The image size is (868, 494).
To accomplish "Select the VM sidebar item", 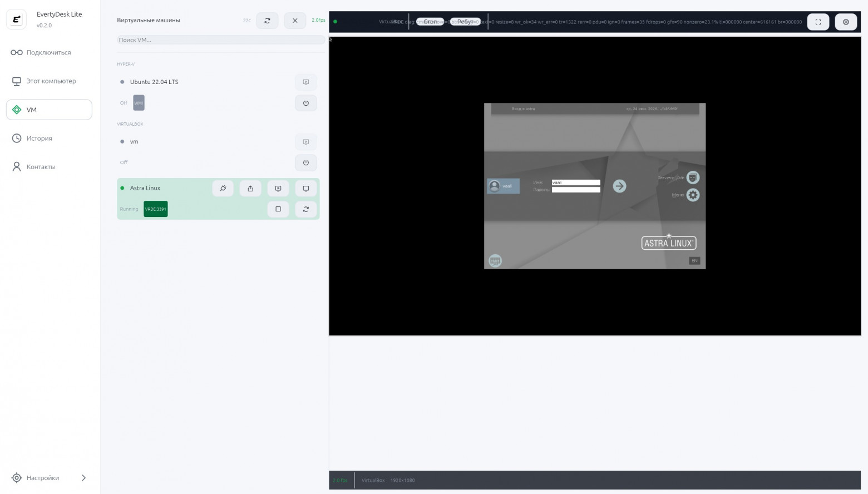I will click(x=49, y=110).
